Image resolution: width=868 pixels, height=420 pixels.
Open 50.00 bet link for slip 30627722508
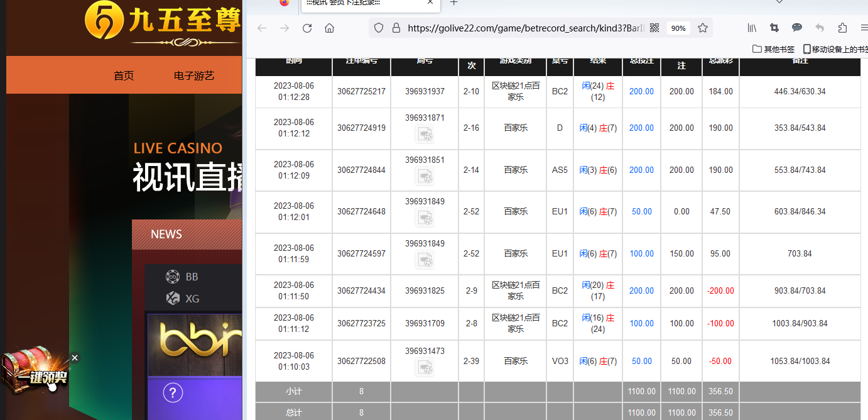point(641,362)
